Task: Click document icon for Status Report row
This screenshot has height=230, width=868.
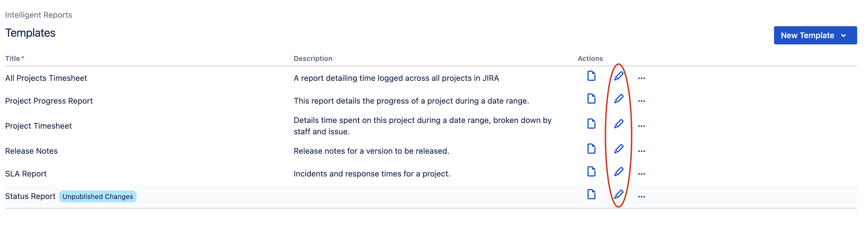Action: 591,195
